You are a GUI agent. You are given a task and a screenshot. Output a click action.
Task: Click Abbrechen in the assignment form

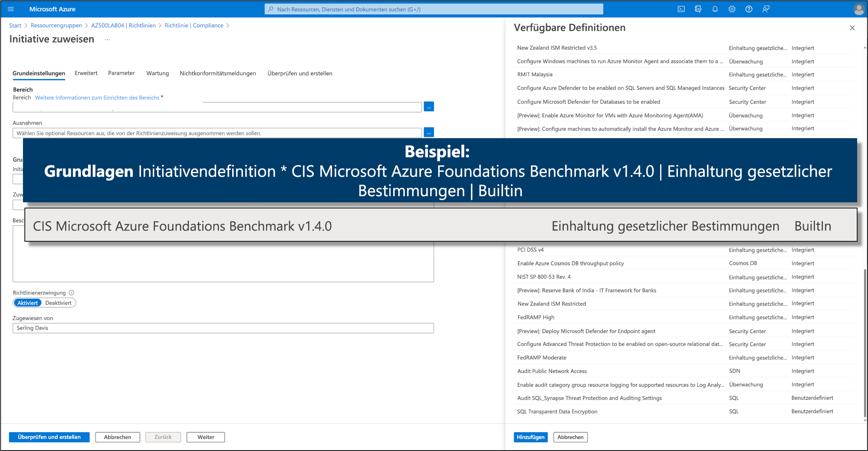click(x=118, y=437)
